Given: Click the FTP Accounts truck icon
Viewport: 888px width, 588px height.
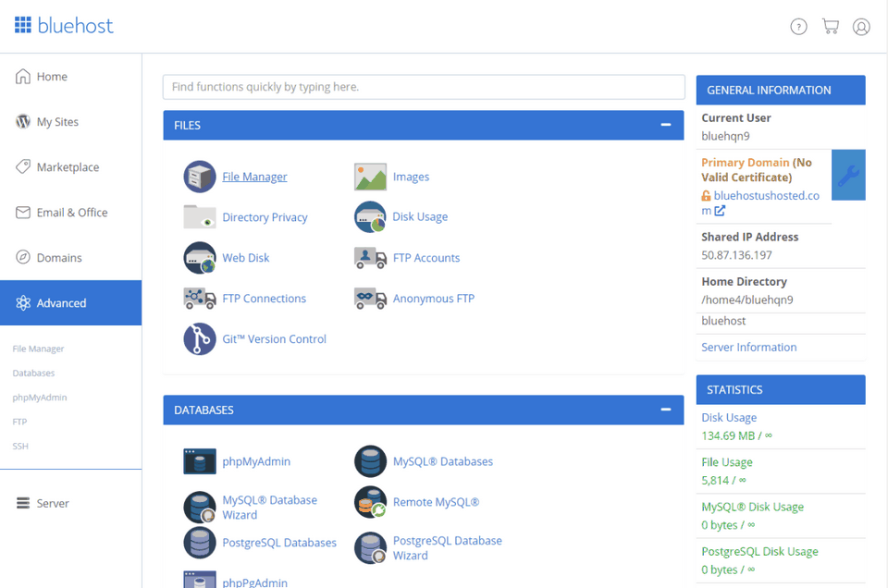Looking at the screenshot, I should 370,258.
